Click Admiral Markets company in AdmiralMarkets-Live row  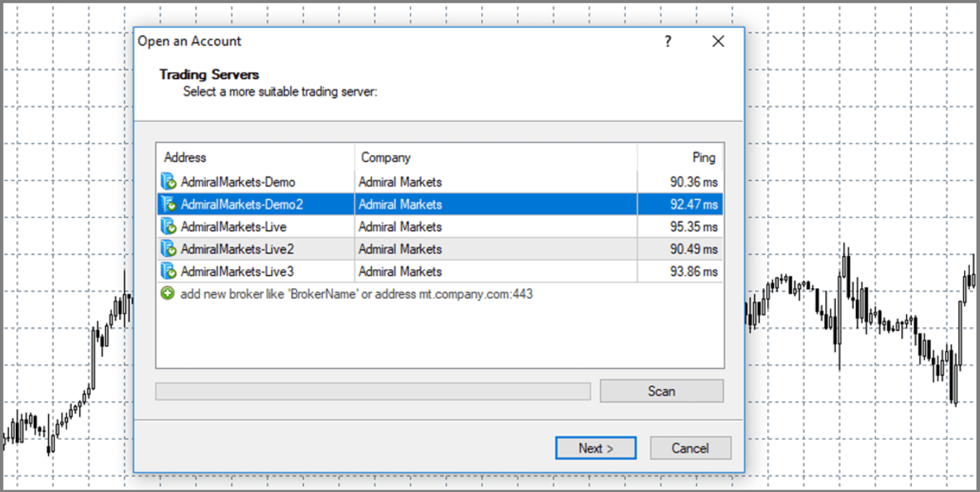400,227
